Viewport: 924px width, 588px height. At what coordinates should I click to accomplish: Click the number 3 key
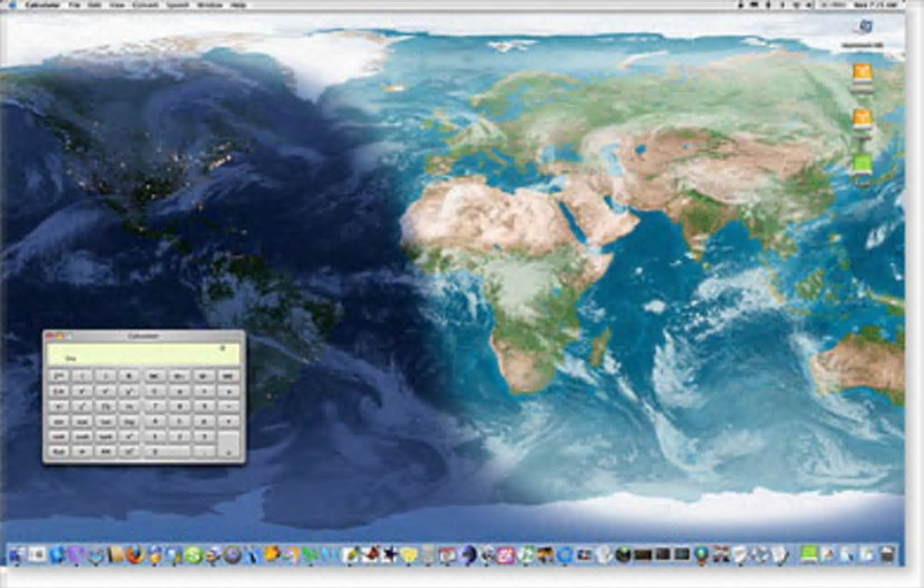(203, 437)
